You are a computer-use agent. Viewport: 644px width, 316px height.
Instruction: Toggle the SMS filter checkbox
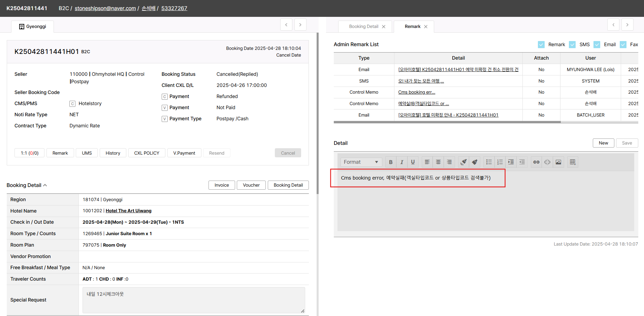coord(572,44)
